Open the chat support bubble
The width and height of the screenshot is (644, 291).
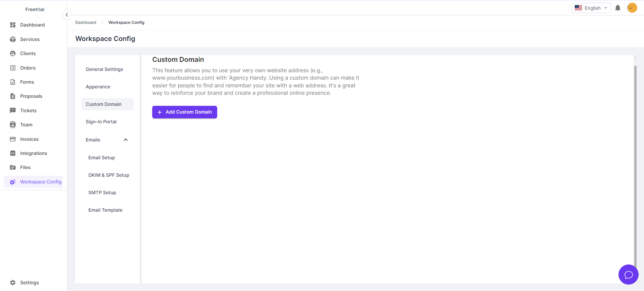pyautogui.click(x=628, y=275)
